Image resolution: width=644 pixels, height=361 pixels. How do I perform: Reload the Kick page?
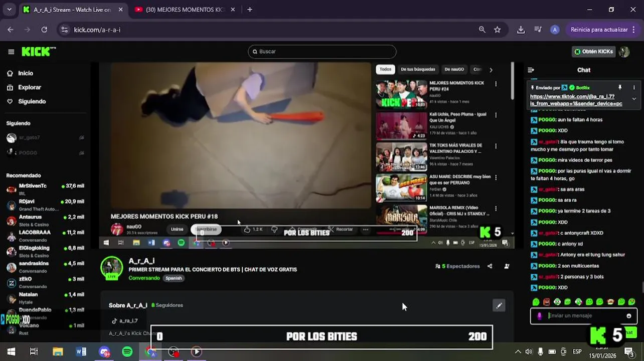pos(44,30)
